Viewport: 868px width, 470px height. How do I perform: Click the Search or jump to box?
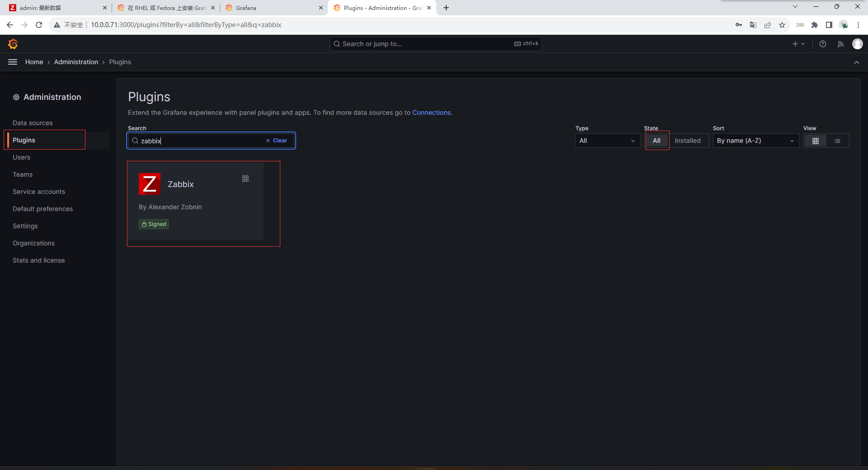tap(435, 44)
